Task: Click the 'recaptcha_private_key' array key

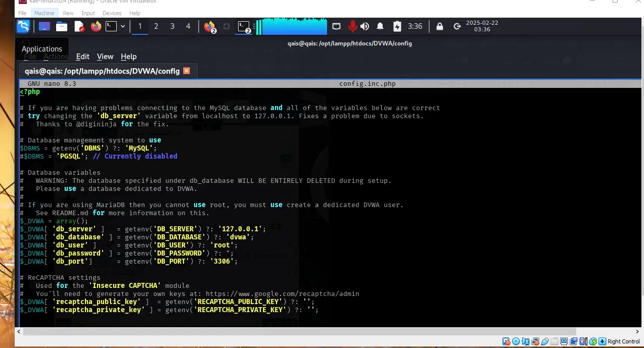Action: 99,310
